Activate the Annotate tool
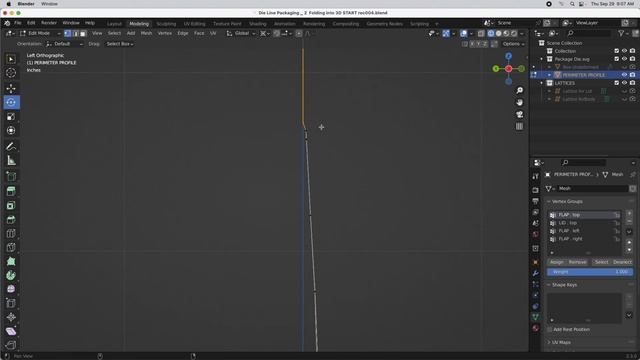The image size is (640, 360). [x=11, y=147]
